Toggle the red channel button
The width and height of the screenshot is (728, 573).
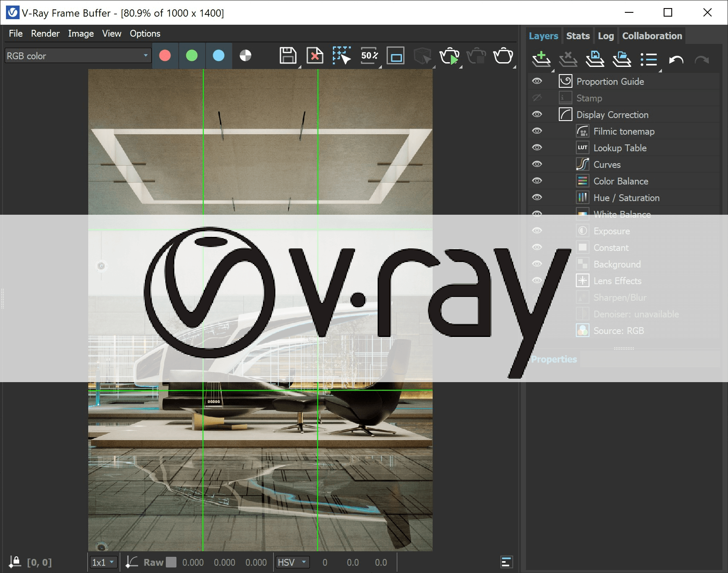[x=165, y=56]
